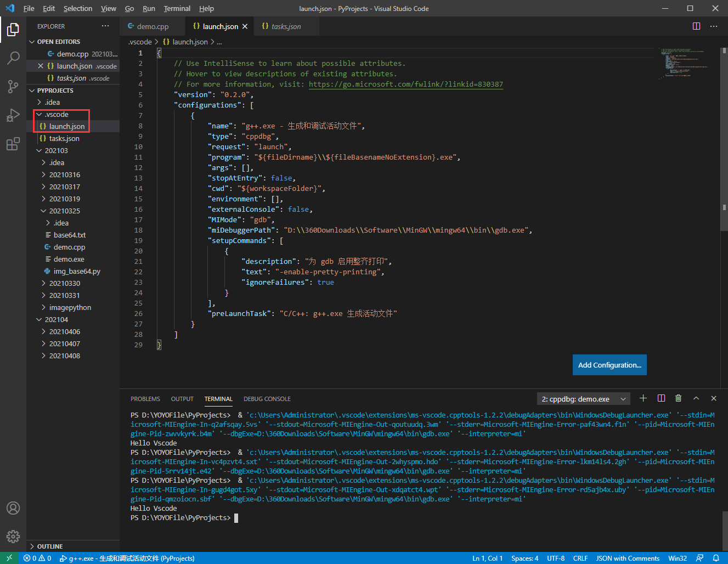728x564 pixels.
Task: Open errors and warnings status indicator
Action: click(37, 558)
